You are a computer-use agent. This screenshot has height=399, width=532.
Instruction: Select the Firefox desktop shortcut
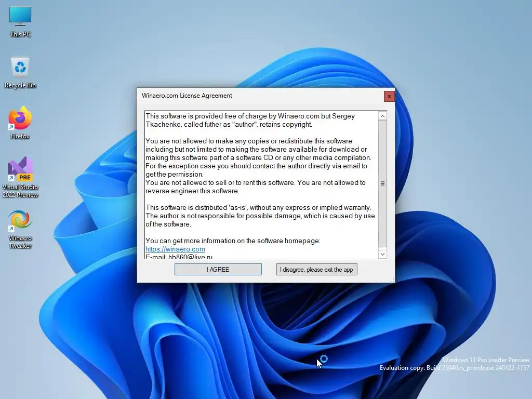click(x=20, y=123)
